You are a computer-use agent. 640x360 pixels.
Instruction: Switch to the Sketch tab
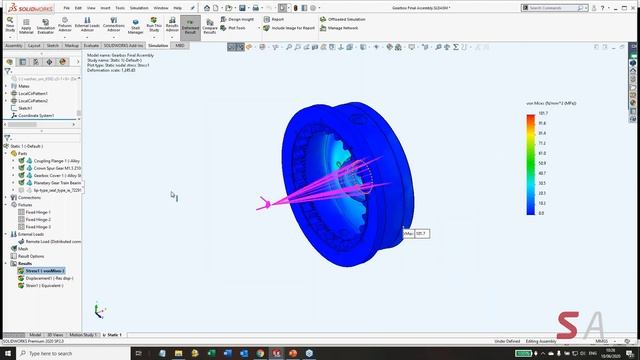[x=53, y=45]
